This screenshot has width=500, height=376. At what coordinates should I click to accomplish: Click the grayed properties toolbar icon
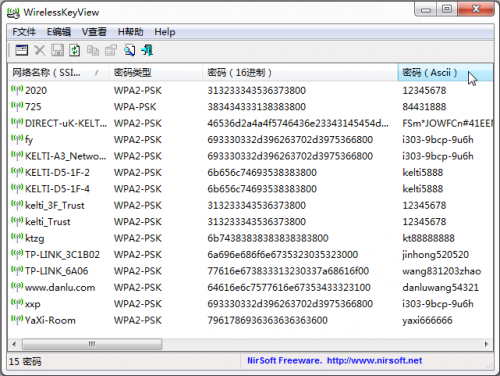coord(111,50)
